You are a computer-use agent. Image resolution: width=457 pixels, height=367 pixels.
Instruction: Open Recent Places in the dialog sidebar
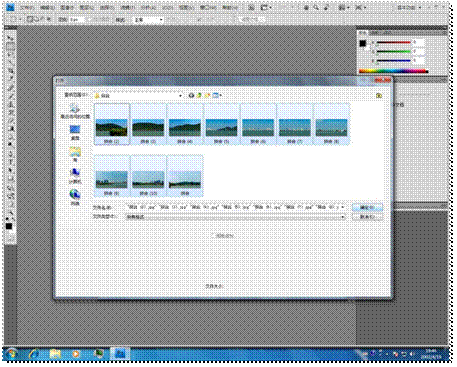tap(75, 111)
